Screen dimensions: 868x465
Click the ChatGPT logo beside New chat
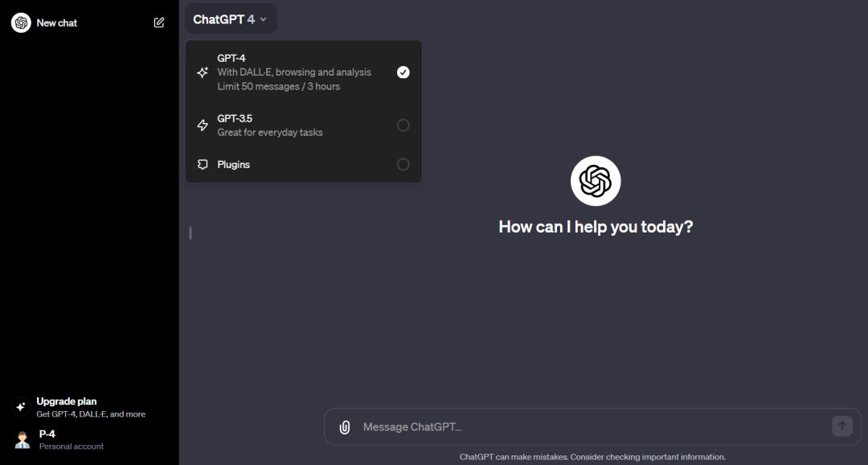pos(21,23)
